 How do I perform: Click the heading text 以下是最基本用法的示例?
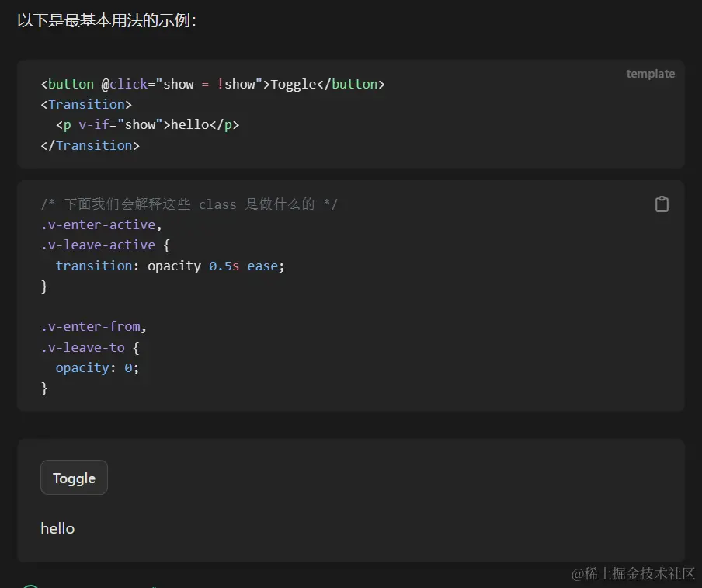(x=106, y=20)
